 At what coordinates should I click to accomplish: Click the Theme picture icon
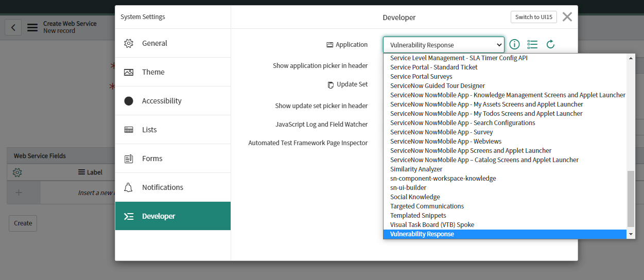[x=129, y=72]
